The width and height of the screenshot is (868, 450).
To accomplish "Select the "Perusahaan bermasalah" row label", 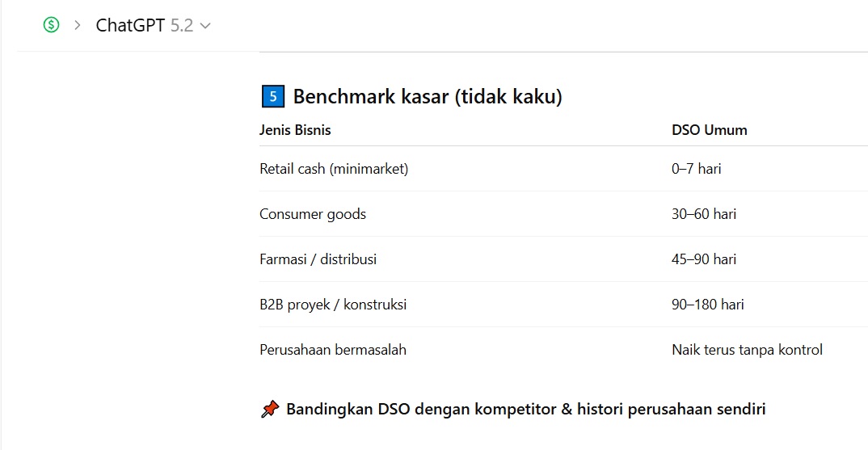I will pyautogui.click(x=333, y=350).
